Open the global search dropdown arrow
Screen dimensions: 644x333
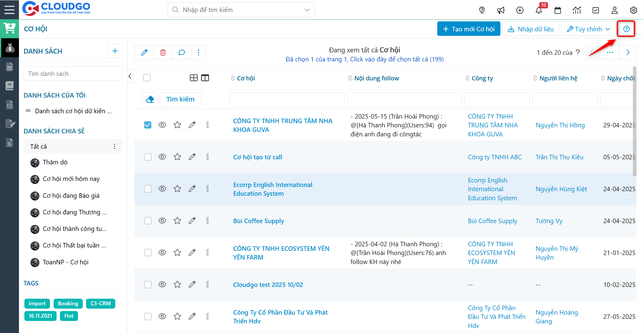tap(307, 10)
